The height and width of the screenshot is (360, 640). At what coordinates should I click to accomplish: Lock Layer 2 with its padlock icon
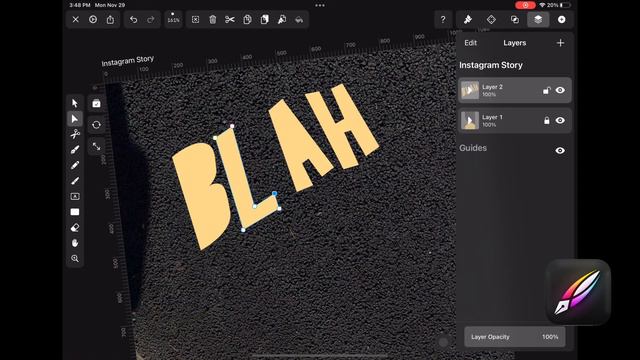click(547, 90)
